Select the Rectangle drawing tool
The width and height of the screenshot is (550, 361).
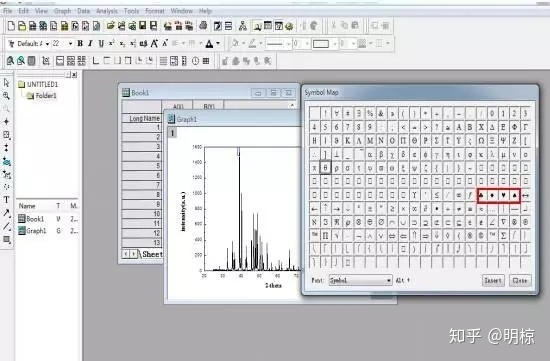pos(6,239)
